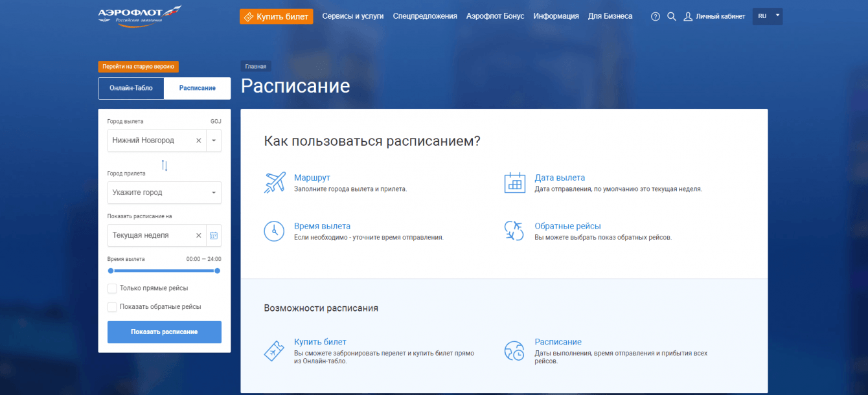This screenshot has height=395, width=868.
Task: Open Купить билет link under Возможности
Action: tap(320, 342)
